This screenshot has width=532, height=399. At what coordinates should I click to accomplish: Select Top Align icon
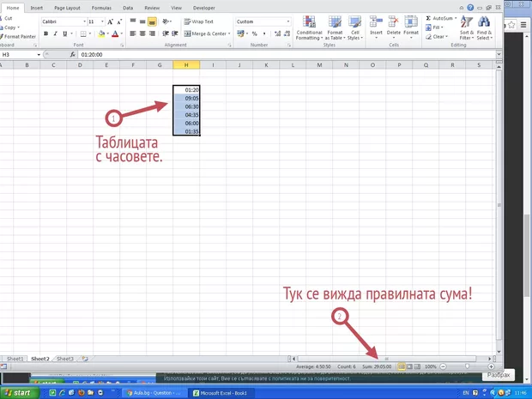[x=133, y=21]
